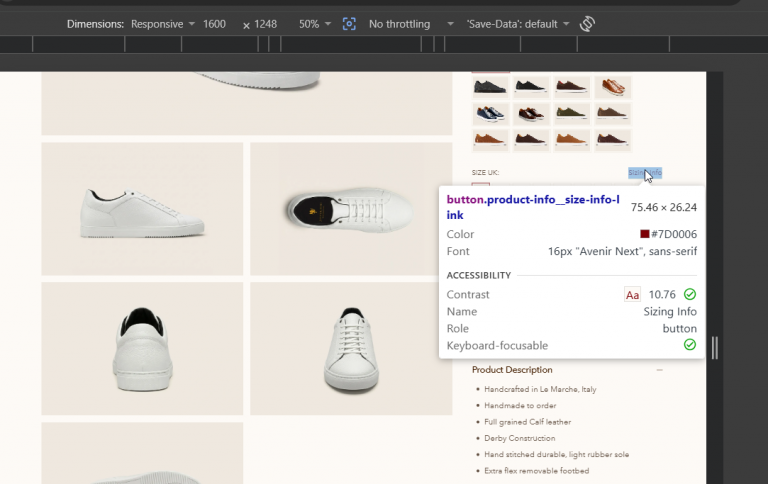Select the all-black sneaker with black sole
The height and width of the screenshot is (484, 768).
[490, 87]
